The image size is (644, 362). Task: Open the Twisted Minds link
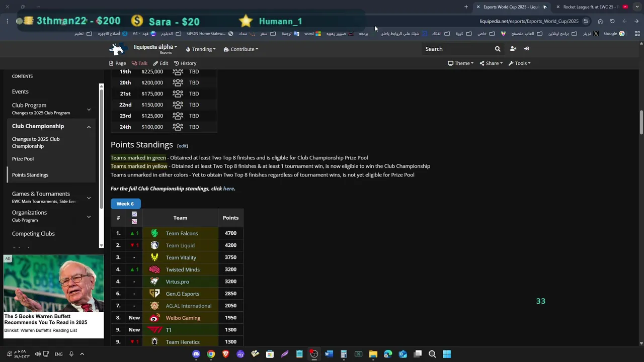183,269
